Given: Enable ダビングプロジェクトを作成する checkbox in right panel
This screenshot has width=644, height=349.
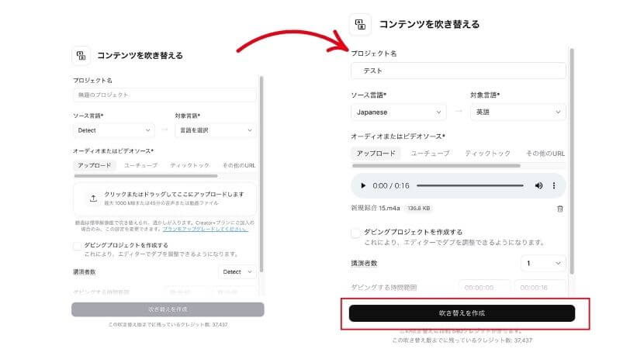Looking at the screenshot, I should (x=355, y=233).
